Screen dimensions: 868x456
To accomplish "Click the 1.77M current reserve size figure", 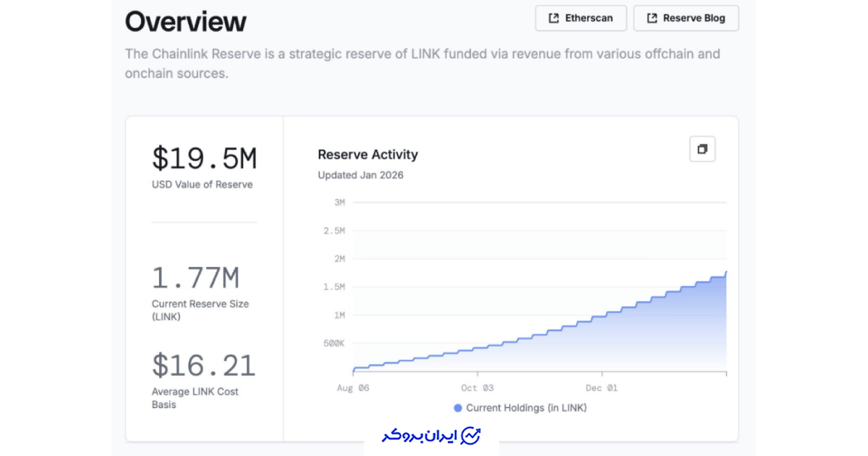I will 195,278.
